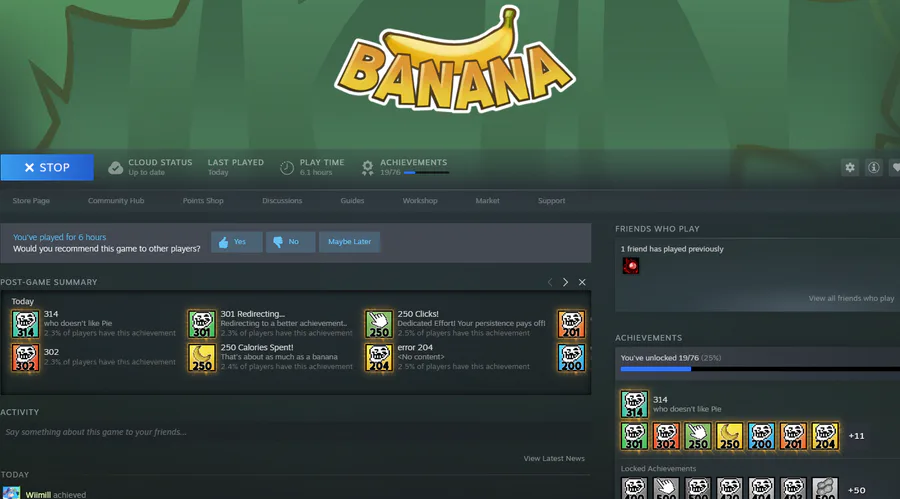Click error 204 achievement icon in summary
The image size is (900, 499).
point(379,357)
